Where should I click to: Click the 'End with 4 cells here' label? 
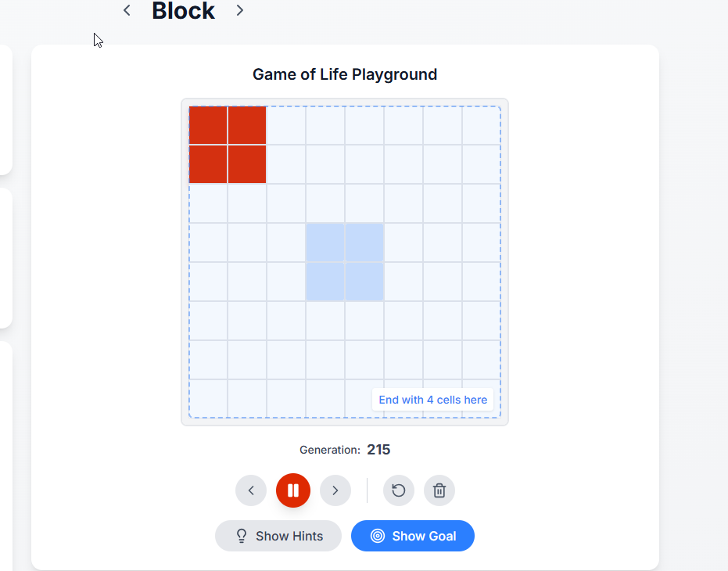coord(432,400)
